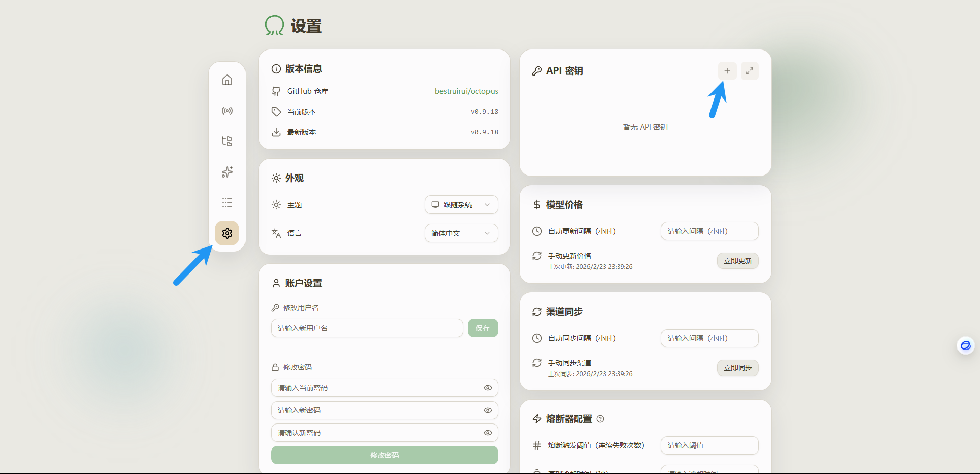Click the new username input field
980x474 pixels.
[x=367, y=328]
